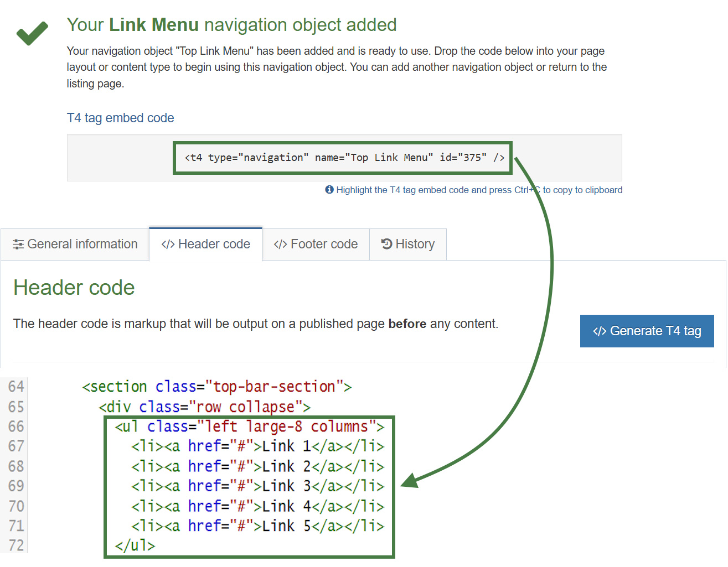
Task: Click the green success checkmark icon
Action: coord(32,33)
